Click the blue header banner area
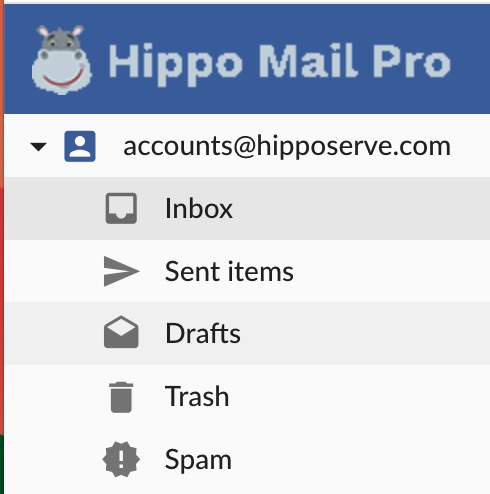The height and width of the screenshot is (494, 490). [x=247, y=59]
